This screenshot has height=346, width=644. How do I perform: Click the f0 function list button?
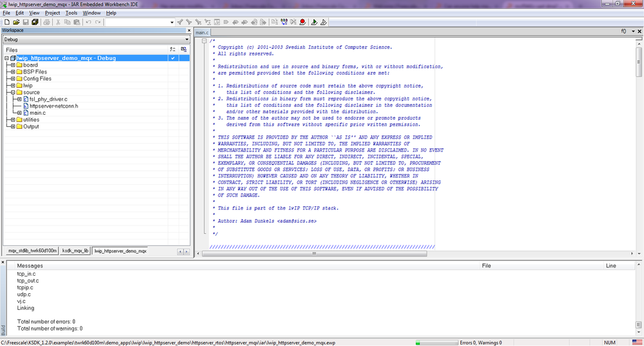tap(623, 31)
